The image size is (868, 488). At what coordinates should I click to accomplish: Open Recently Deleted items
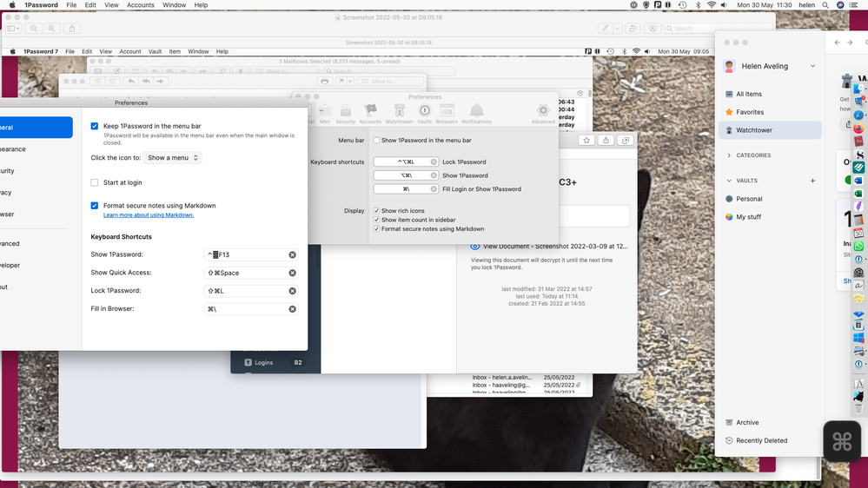[761, 440]
